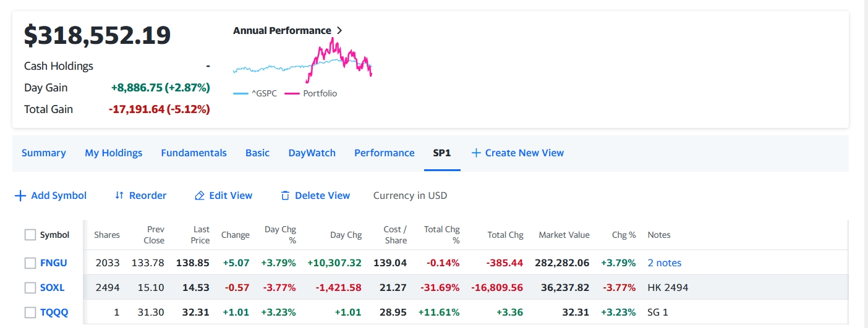Open the TQQQ ticker link
This screenshot has height=328, width=868.
pos(54,313)
